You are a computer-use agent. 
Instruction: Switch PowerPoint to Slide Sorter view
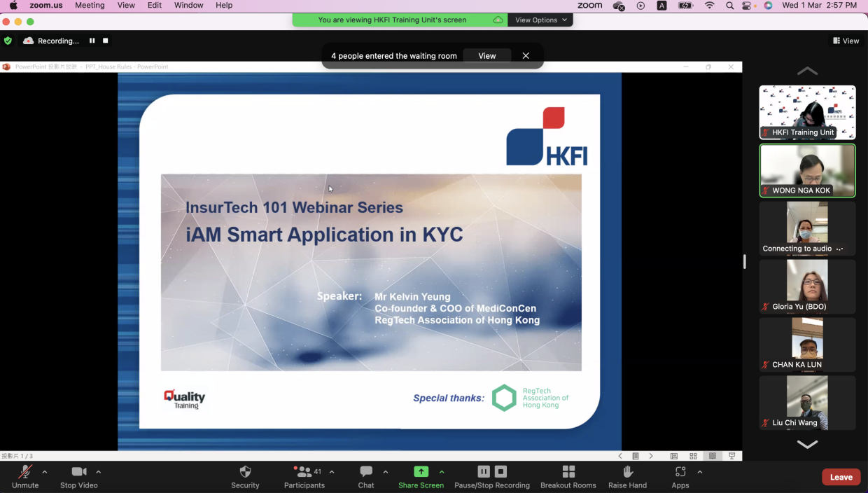pos(694,456)
